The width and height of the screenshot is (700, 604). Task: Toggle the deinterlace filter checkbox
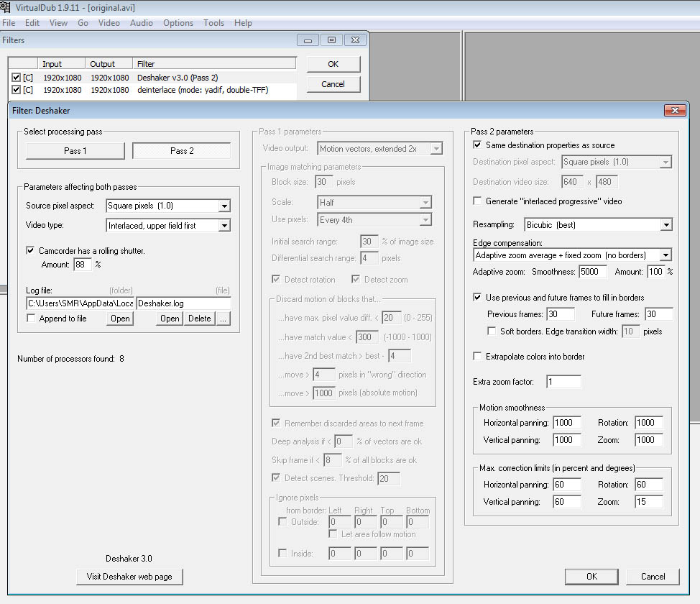coord(16,90)
